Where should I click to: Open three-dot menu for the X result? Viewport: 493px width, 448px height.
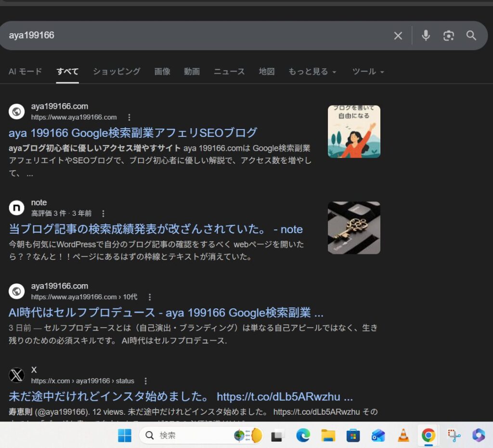point(145,381)
